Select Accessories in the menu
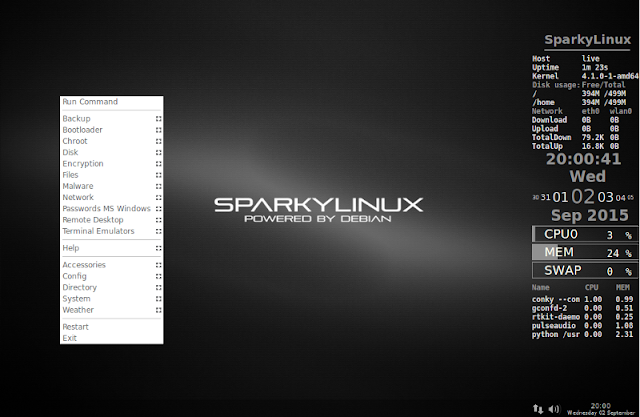 tap(111, 265)
